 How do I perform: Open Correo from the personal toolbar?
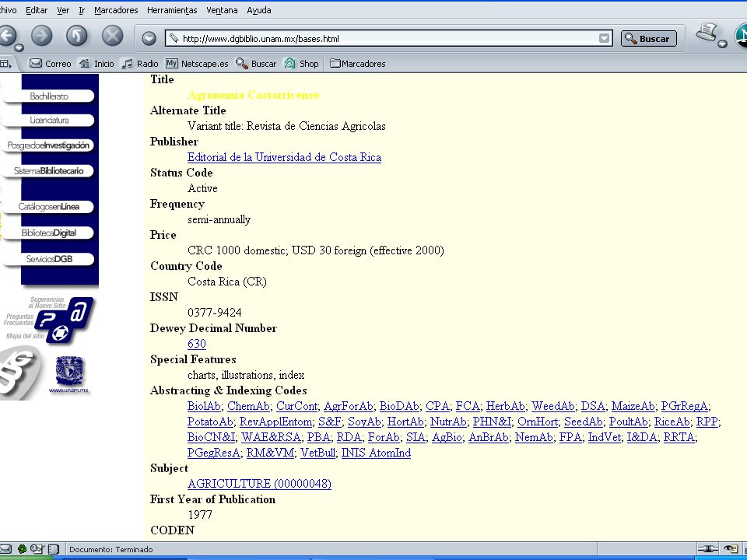(x=50, y=63)
